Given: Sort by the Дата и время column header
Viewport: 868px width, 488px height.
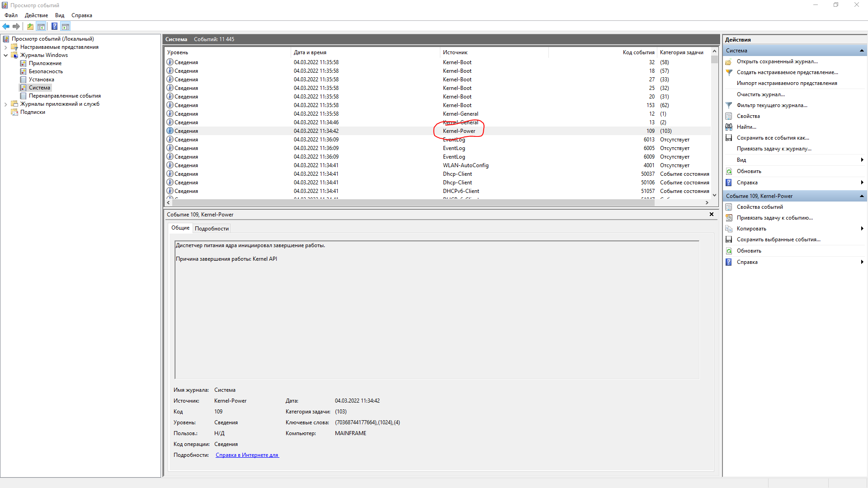Looking at the screenshot, I should 365,52.
